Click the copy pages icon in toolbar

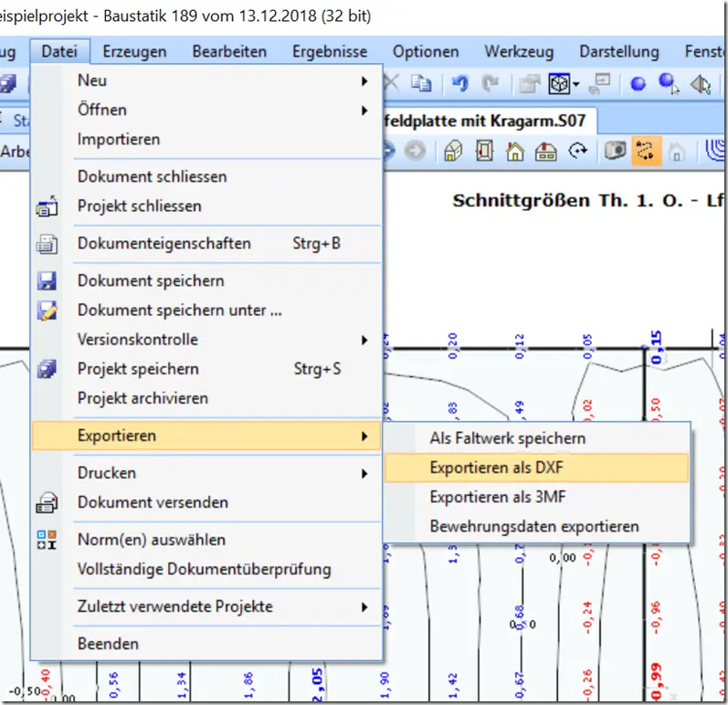coord(421,83)
